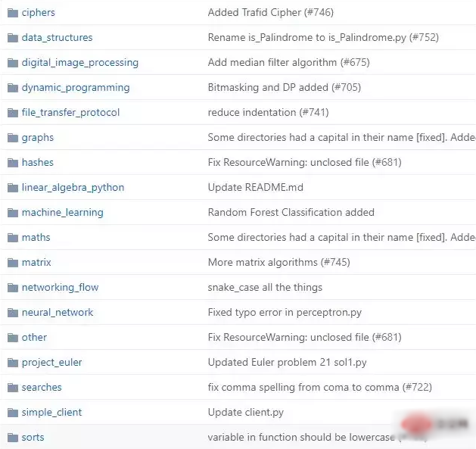Viewport: 476px width, 449px height.
Task: Click the folder icon beside dynamic_programming
Action: 13,88
